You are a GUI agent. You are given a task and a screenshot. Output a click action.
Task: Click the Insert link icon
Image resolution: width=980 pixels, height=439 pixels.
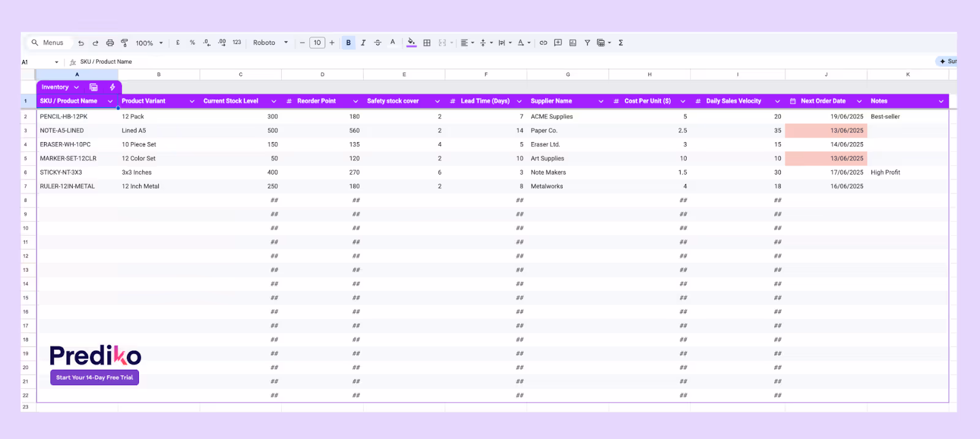543,43
